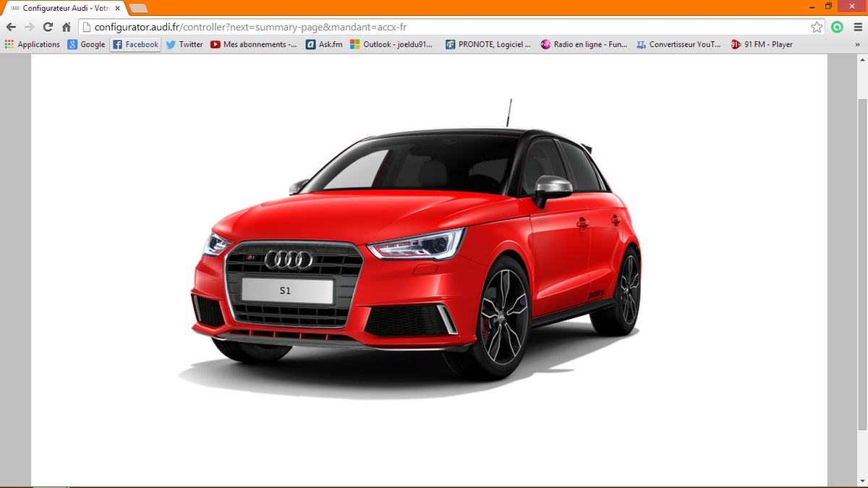Click the scrollbar down arrow

[x=861, y=483]
